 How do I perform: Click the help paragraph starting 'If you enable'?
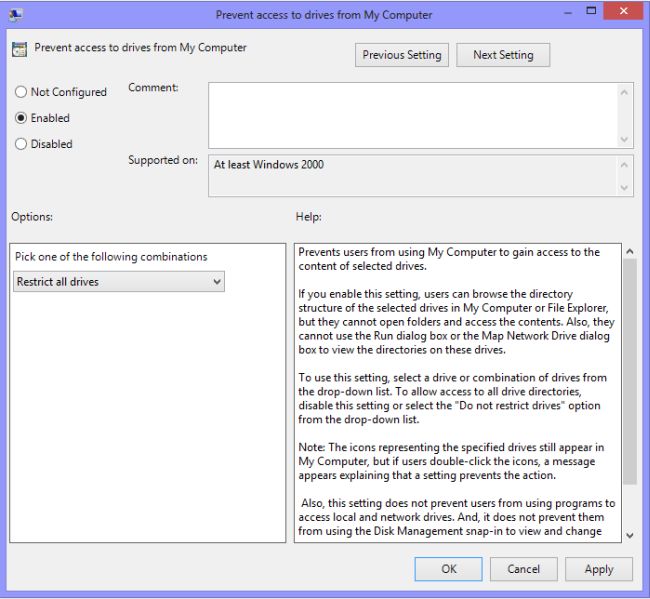[x=456, y=322]
